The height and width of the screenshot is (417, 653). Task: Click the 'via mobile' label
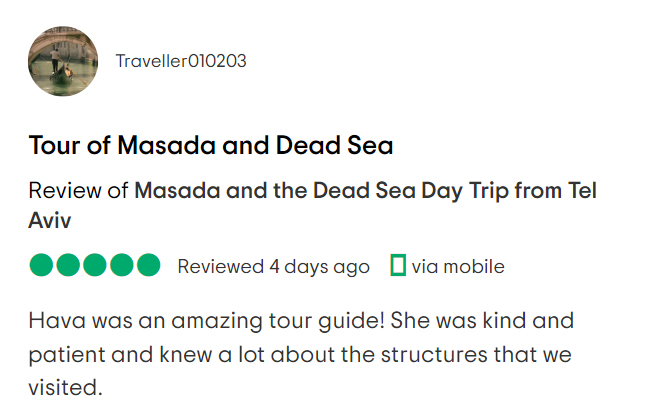click(x=458, y=266)
